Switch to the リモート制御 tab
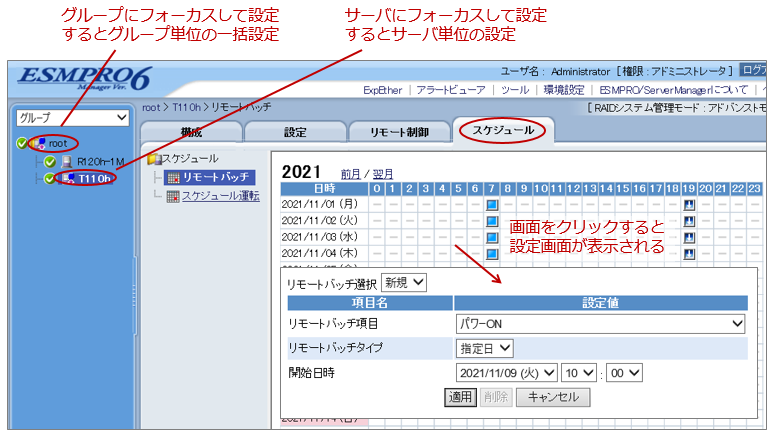 [399, 132]
